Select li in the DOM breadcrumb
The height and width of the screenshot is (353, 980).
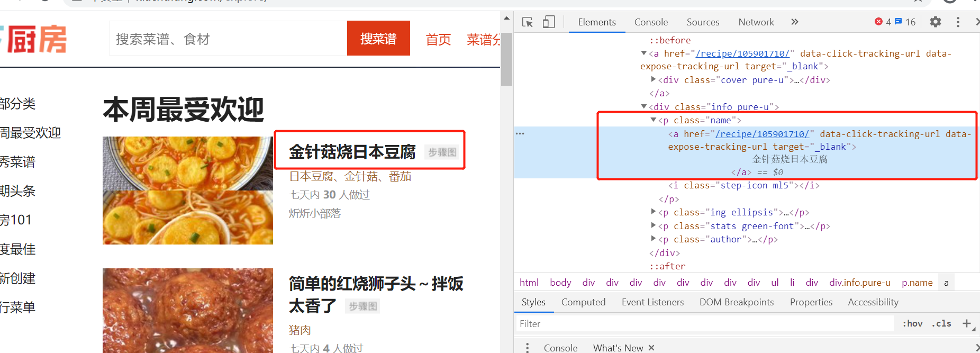click(792, 283)
